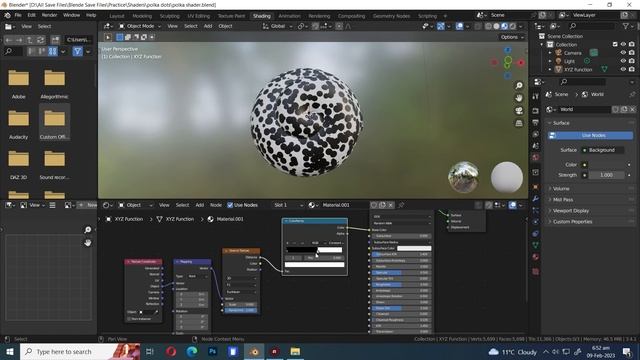Click New button in image editor header
640x360 pixels.
point(88,205)
